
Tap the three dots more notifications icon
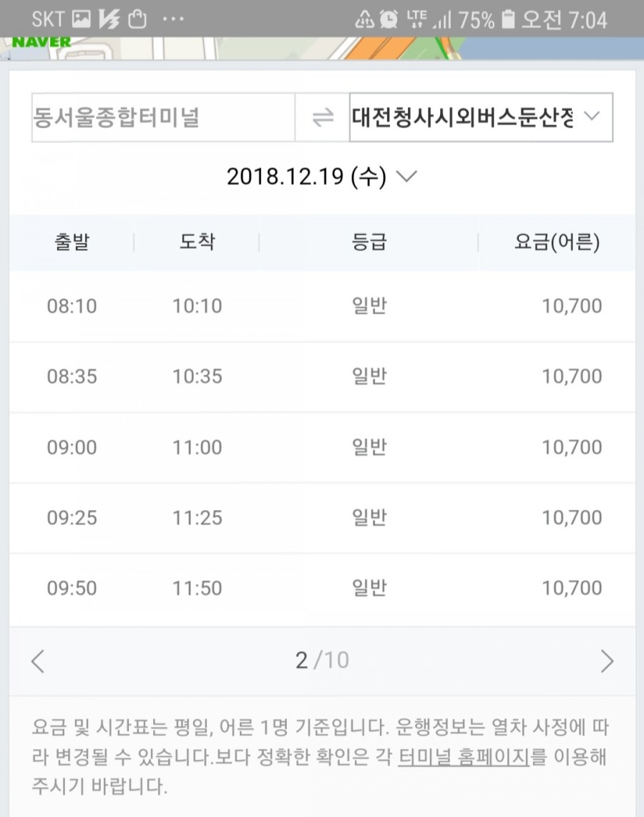point(173,19)
